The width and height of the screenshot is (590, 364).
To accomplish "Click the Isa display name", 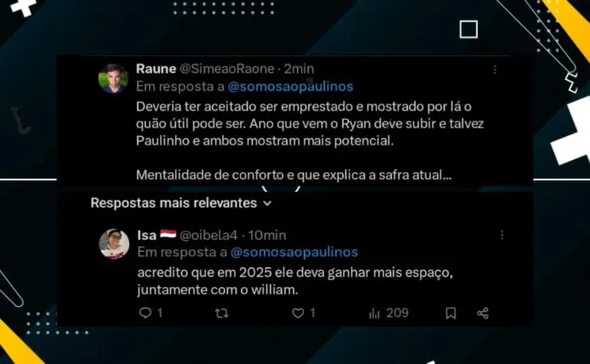I will point(147,235).
